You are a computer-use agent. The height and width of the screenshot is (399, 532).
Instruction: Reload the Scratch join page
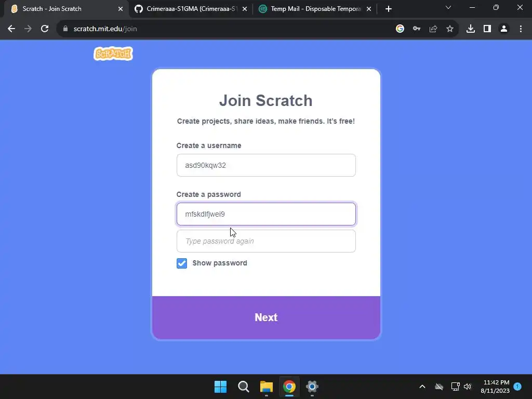[x=45, y=29]
